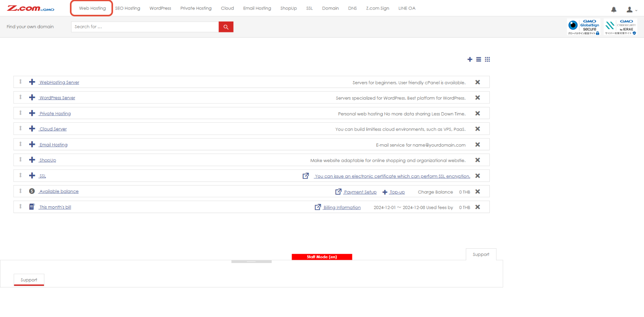Click the Z.com by GMO logo
Viewport: 644px width, 317px height.
point(31,8)
